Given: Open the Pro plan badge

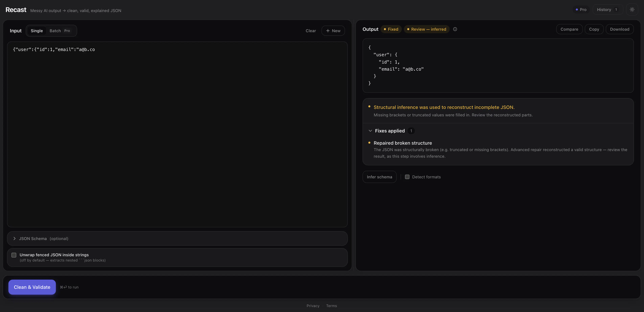Looking at the screenshot, I should click(x=581, y=9).
